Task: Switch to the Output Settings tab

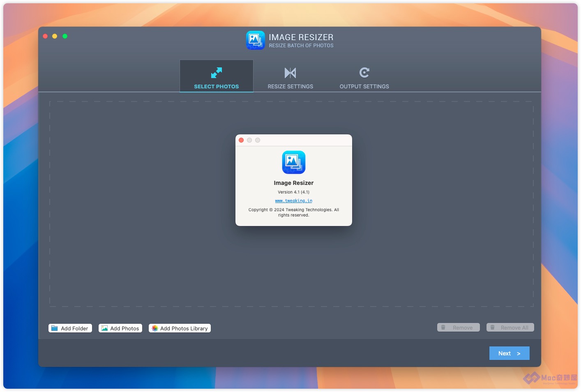Action: pos(364,76)
